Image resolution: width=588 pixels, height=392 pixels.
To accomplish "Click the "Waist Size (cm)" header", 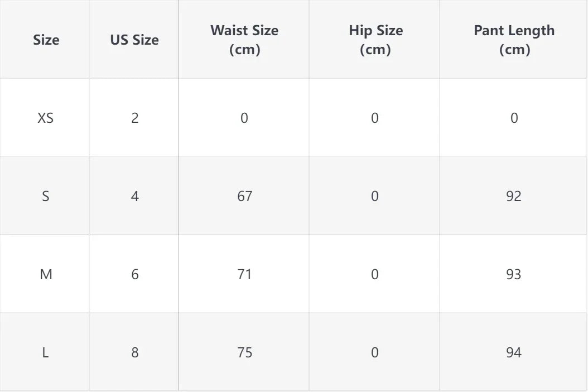I will [x=244, y=40].
